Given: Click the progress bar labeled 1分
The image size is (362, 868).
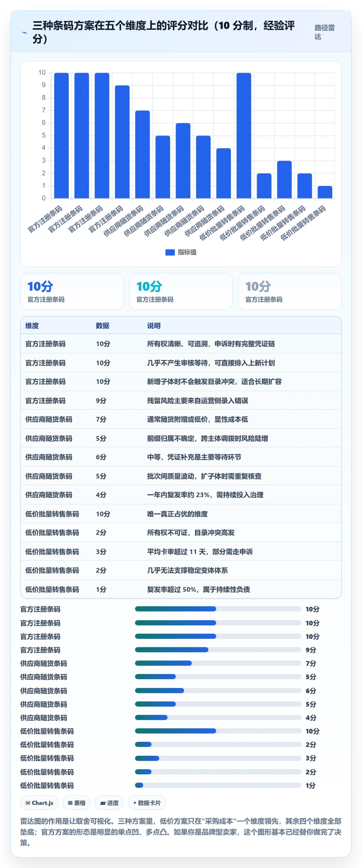Looking at the screenshot, I should tap(218, 785).
